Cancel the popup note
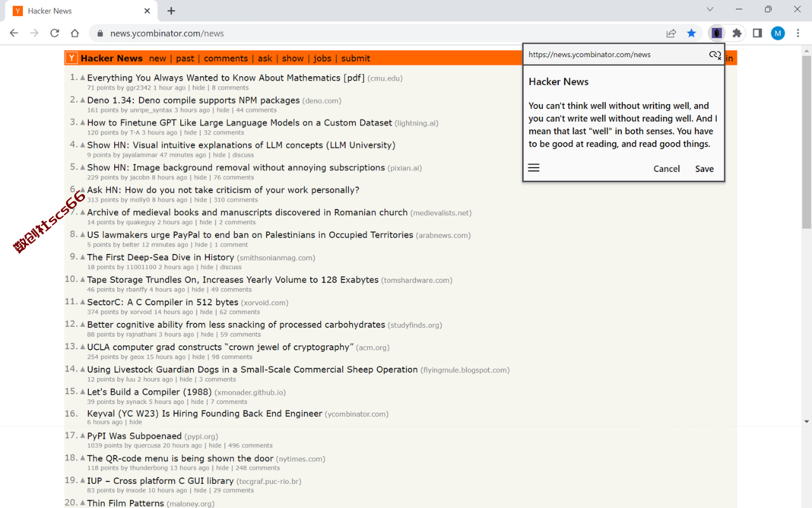The height and width of the screenshot is (508, 812). [667, 169]
